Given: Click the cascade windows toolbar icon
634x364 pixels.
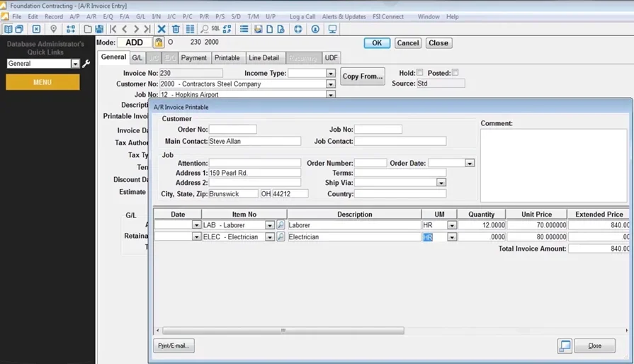Looking at the screenshot, I should 19,29.
